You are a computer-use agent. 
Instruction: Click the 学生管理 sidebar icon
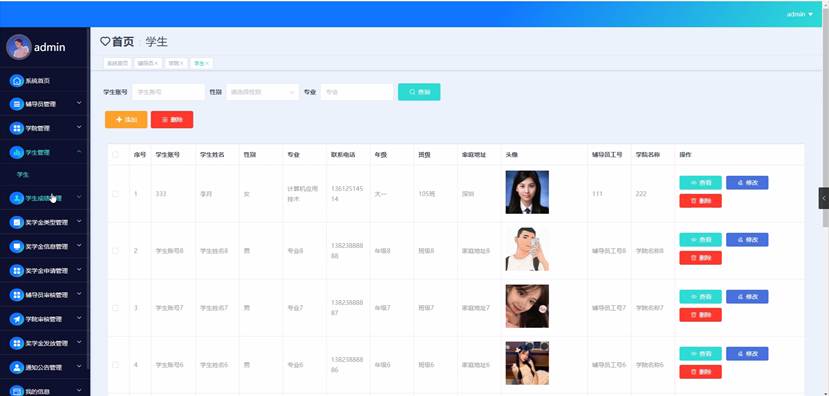[17, 152]
